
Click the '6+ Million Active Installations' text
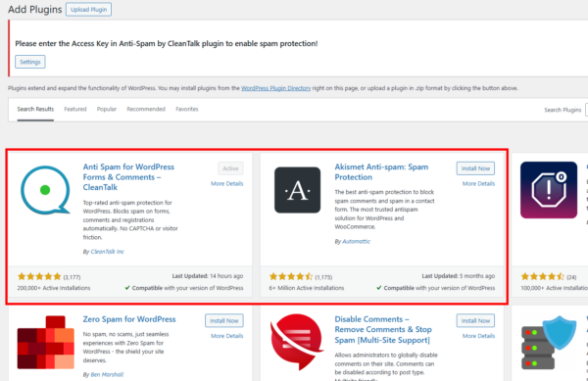(x=307, y=288)
